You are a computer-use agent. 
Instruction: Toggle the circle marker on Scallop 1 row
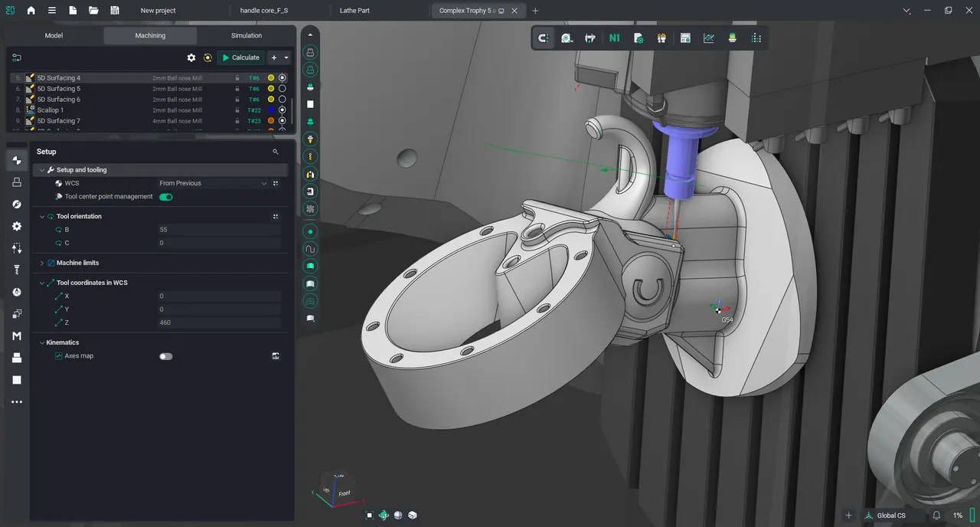click(282, 110)
